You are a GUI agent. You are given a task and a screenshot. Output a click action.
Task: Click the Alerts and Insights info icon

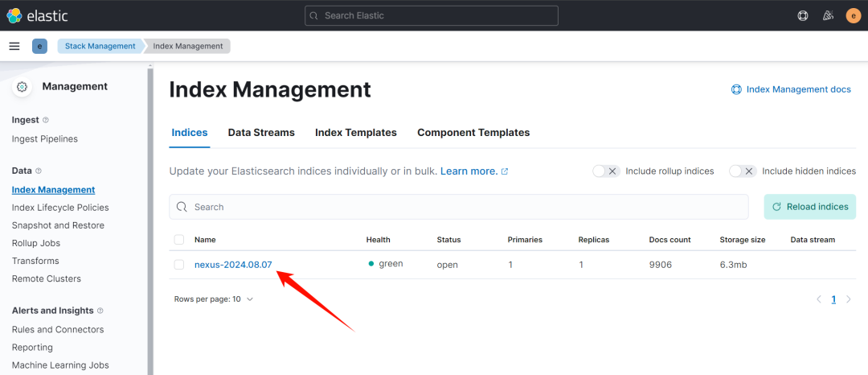pyautogui.click(x=100, y=311)
